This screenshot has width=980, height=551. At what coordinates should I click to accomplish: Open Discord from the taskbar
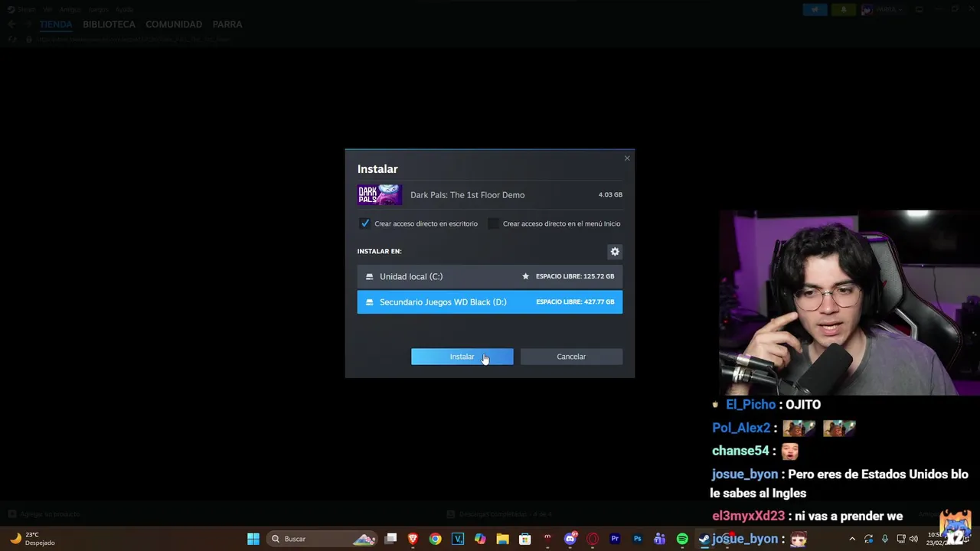[570, 539]
